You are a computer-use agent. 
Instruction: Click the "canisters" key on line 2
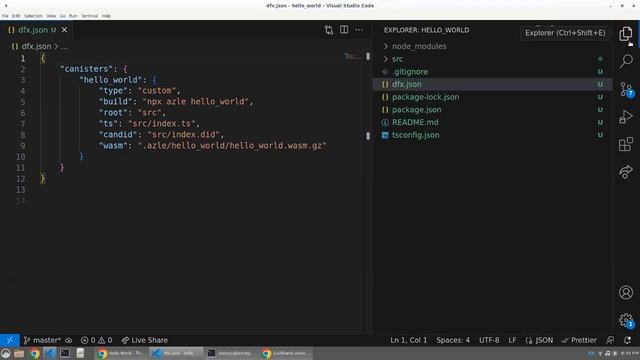(86, 69)
